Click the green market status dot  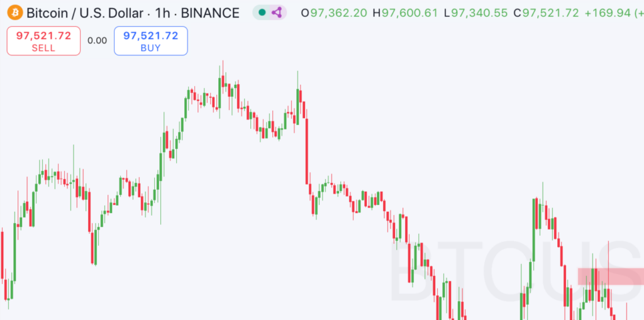(262, 13)
